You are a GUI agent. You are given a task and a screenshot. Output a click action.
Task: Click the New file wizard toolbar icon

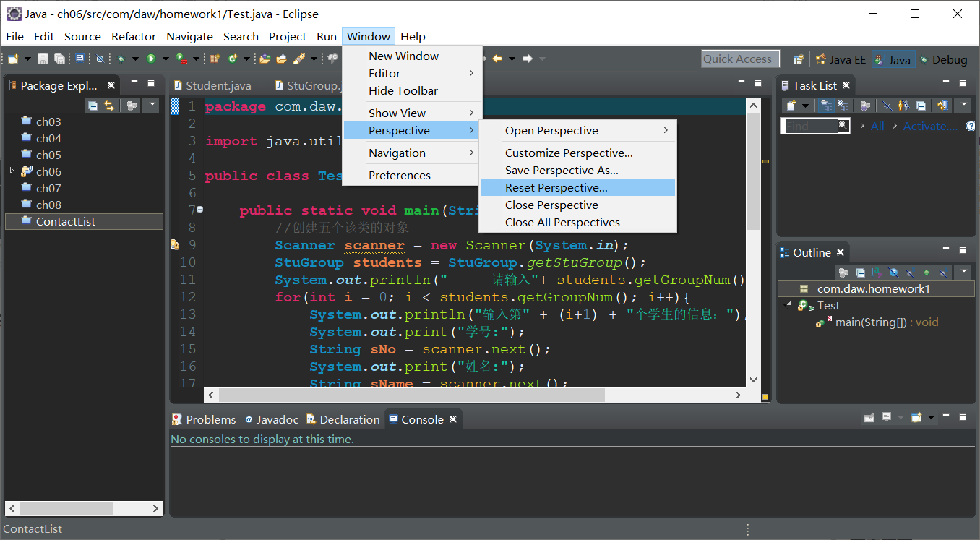pos(13,59)
